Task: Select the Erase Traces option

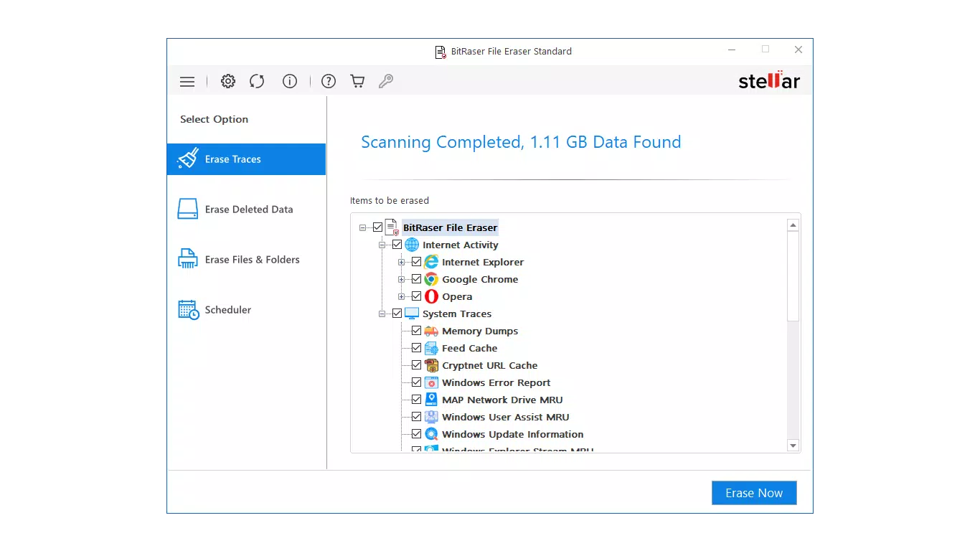Action: coord(246,159)
